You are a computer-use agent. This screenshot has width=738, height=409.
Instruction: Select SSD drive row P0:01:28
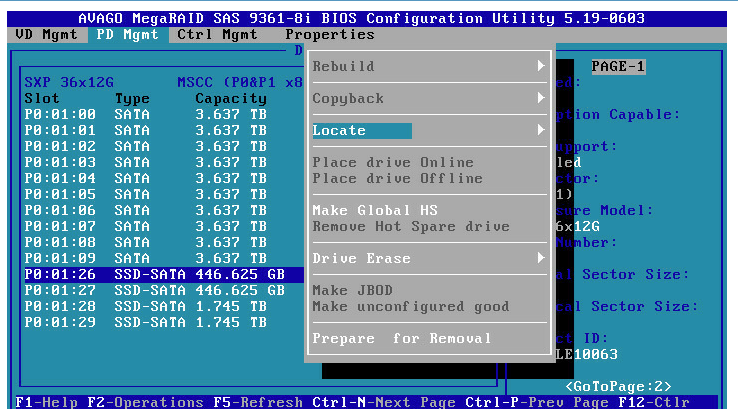164,306
